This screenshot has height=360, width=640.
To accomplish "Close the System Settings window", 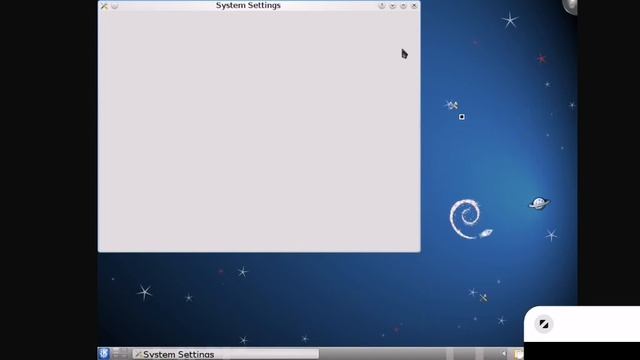I will (x=414, y=6).
